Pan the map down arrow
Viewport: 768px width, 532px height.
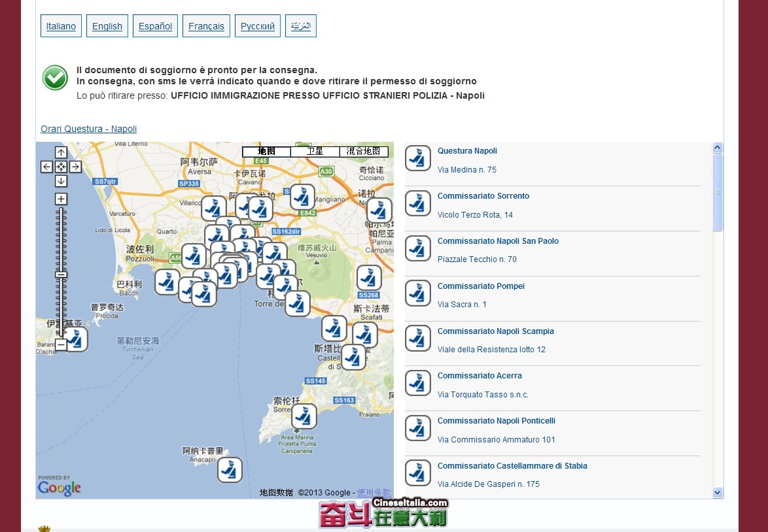(x=61, y=181)
